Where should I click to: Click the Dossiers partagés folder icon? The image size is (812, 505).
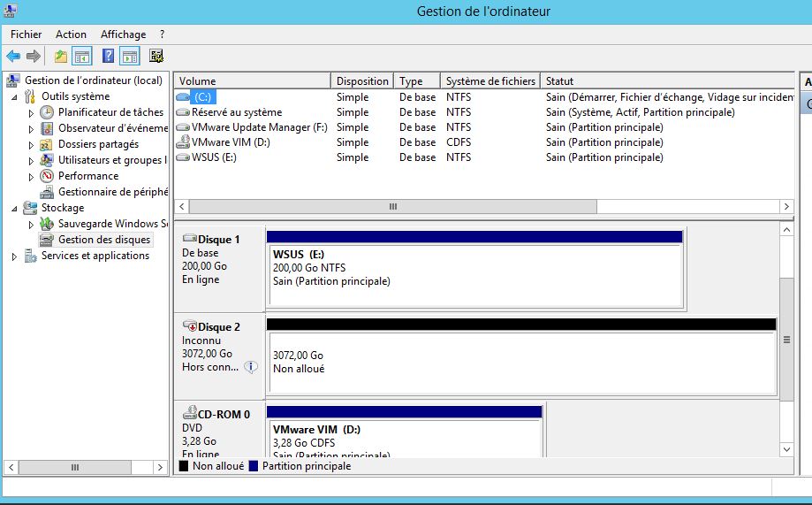(47, 144)
